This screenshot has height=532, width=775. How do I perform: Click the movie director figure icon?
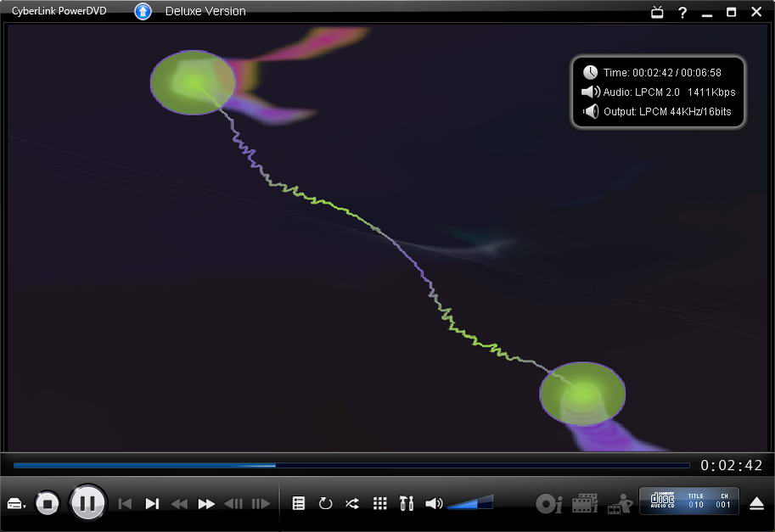pos(620,503)
